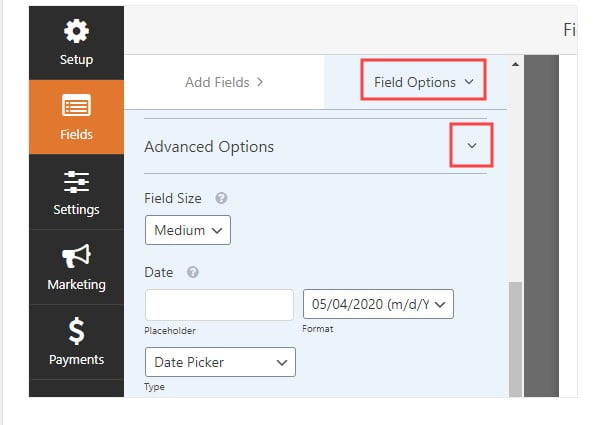Screen dimensions: 597x425
Task: Open the Settings sliders icon
Action: coord(76,182)
